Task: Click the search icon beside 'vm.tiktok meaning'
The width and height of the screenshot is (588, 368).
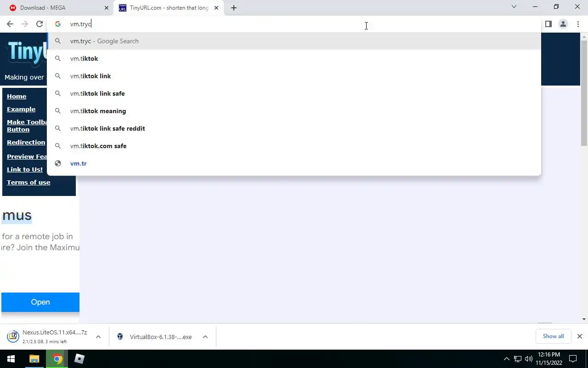Action: [58, 111]
